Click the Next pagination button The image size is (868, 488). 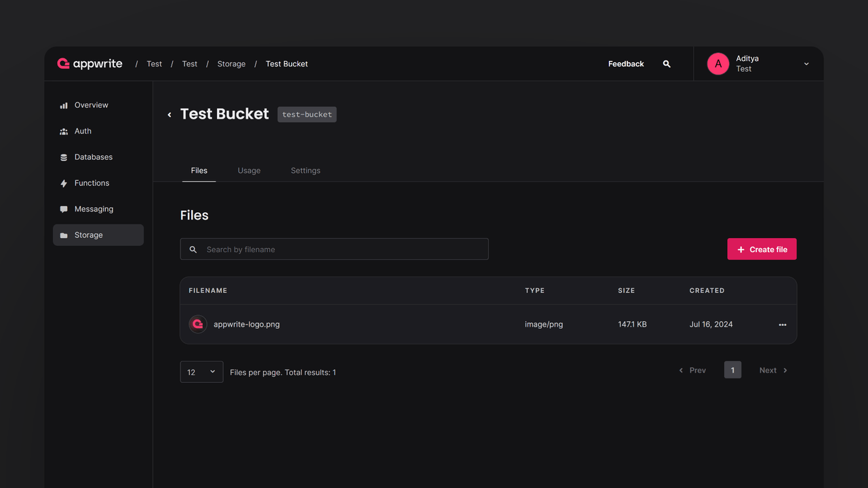click(x=774, y=370)
